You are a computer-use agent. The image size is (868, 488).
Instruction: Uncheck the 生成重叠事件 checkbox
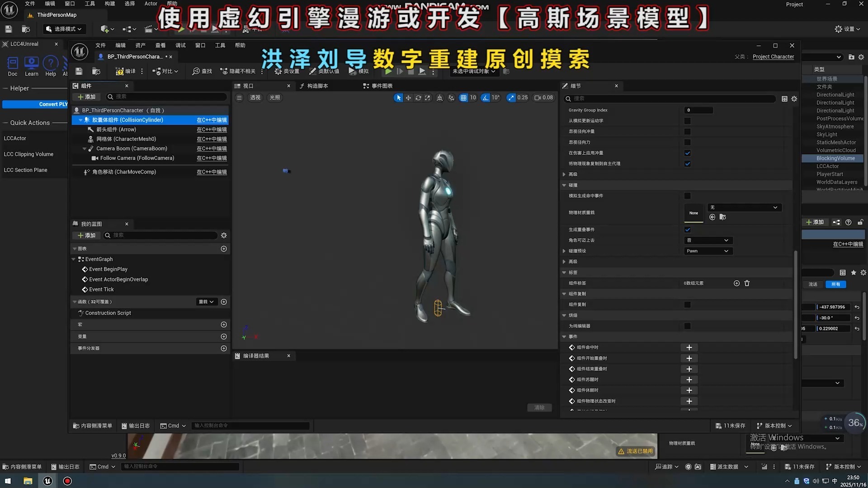point(688,230)
